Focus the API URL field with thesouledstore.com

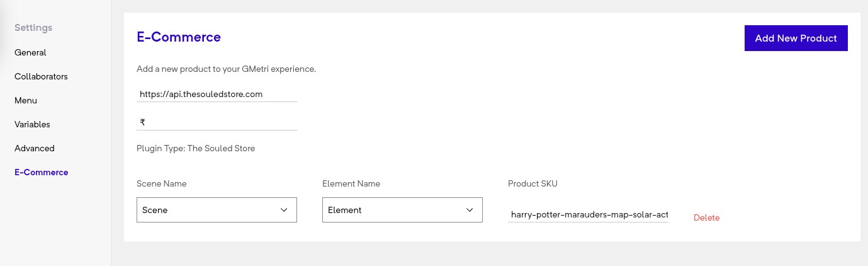217,94
